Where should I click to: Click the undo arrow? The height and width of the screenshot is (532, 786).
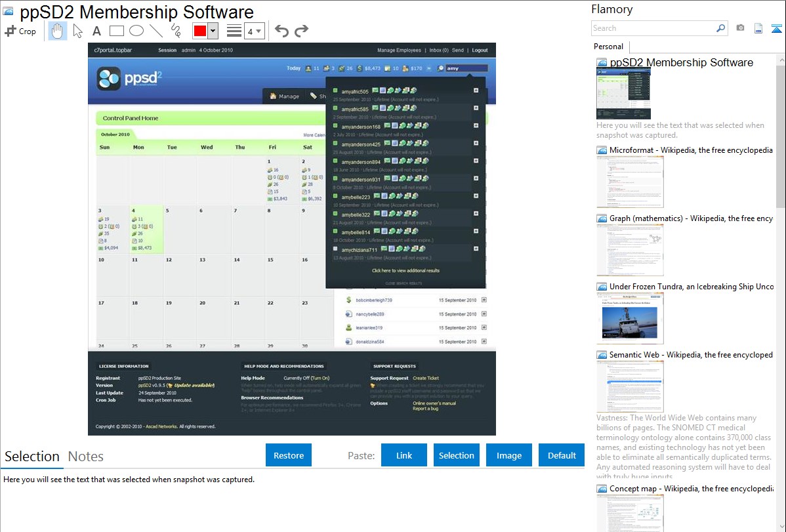click(281, 31)
